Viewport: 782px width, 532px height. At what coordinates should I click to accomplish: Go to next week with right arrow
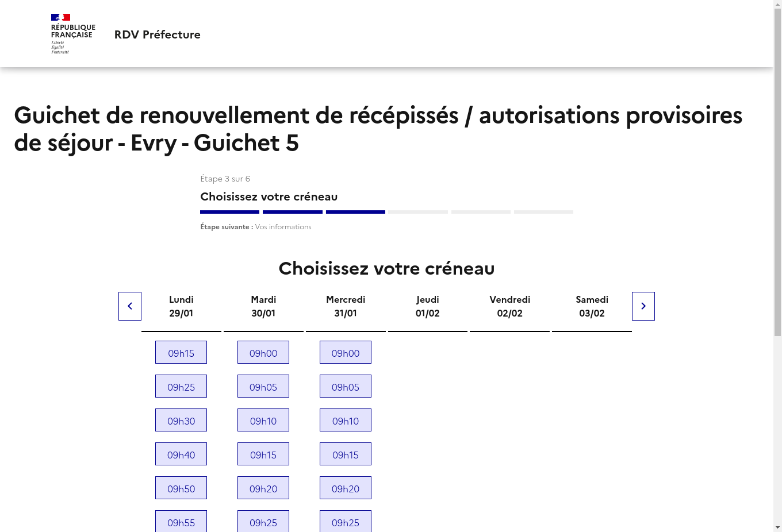[x=643, y=306]
